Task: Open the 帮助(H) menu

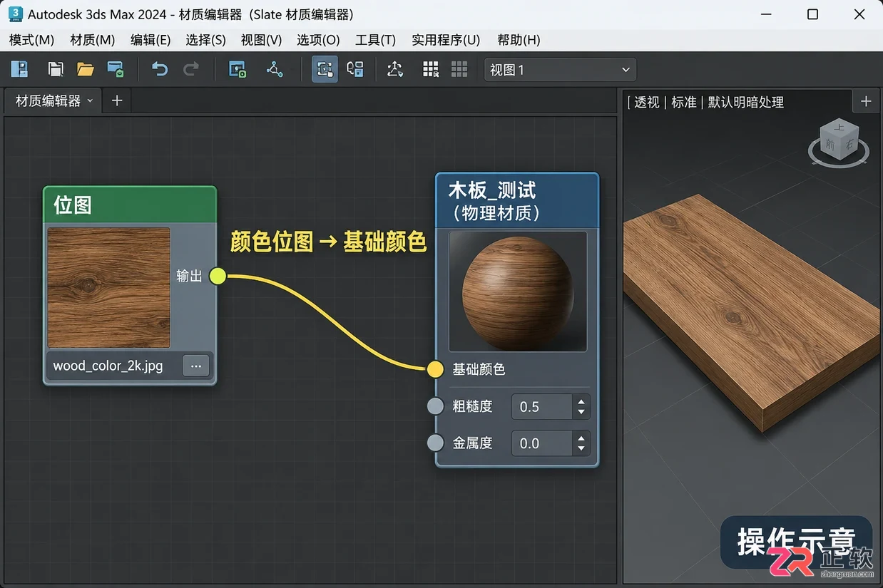Action: point(519,40)
